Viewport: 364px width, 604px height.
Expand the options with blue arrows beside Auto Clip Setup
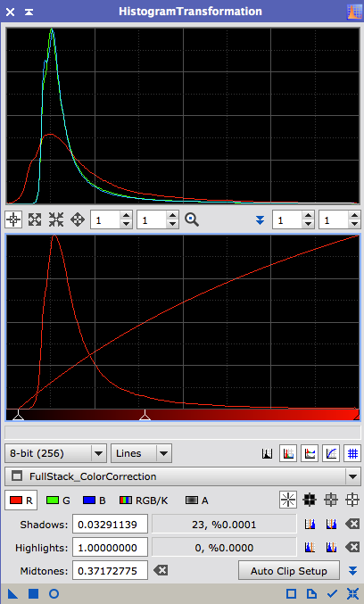(352, 570)
